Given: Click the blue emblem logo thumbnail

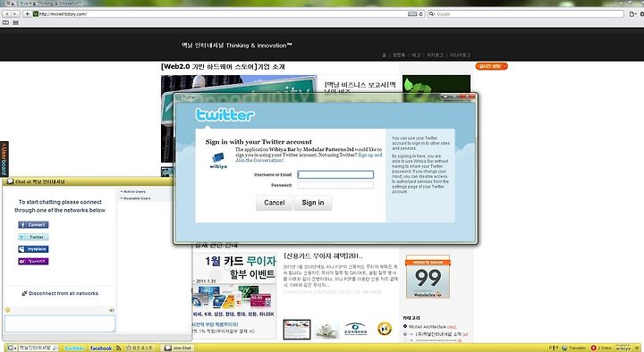Looking at the screenshot, I should [x=355, y=329].
